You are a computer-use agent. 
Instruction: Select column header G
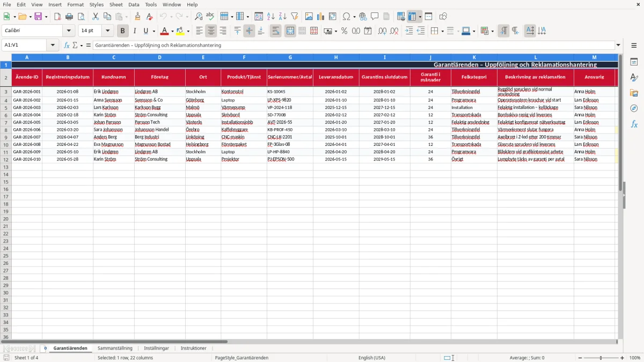click(x=290, y=57)
